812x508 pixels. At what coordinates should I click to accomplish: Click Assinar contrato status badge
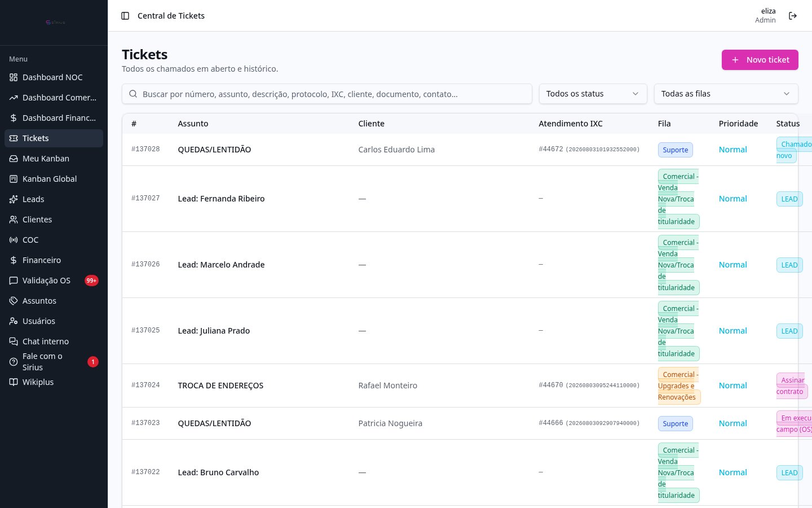(792, 386)
